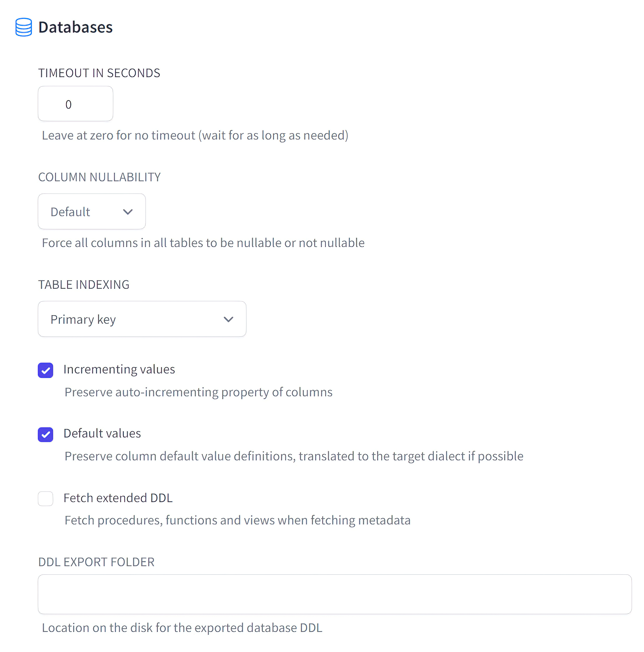Click the Fetch extended DDL label text
Screen dimensions: 644x652
pos(118,498)
